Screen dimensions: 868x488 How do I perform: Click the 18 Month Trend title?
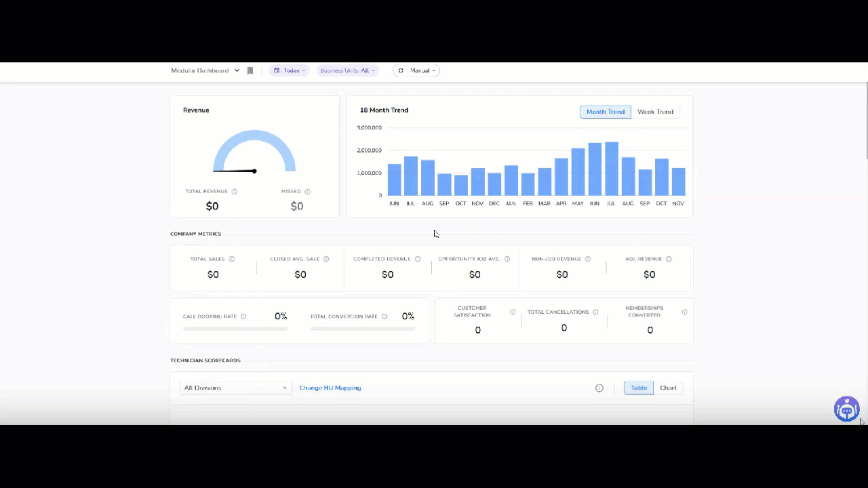384,110
